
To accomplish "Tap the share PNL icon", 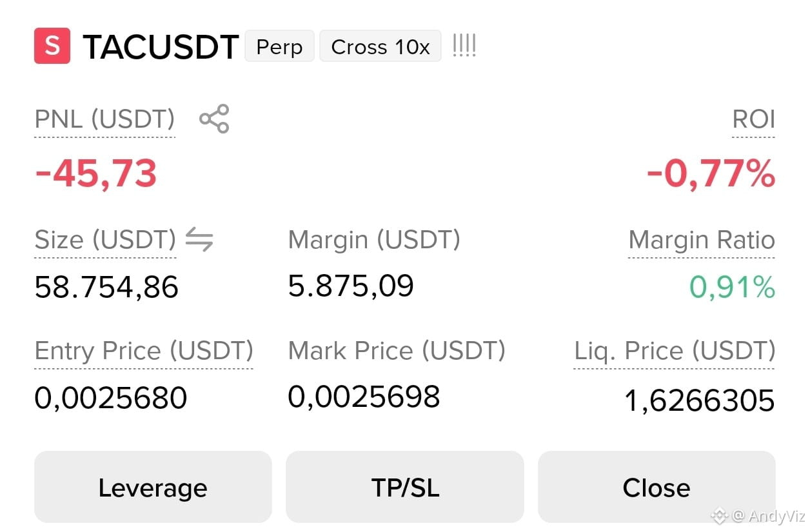I will pos(214,119).
